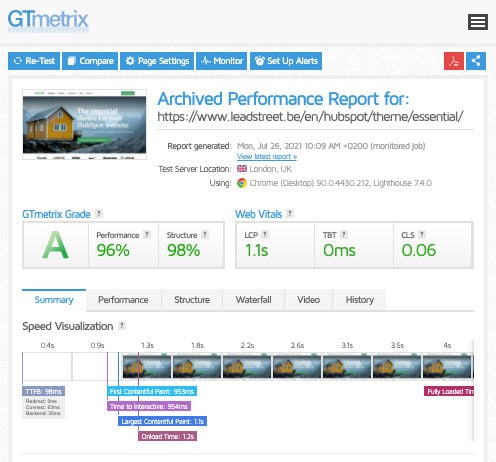This screenshot has height=462, width=496.
Task: Download the PDF report via red icon
Action: pyautogui.click(x=454, y=61)
